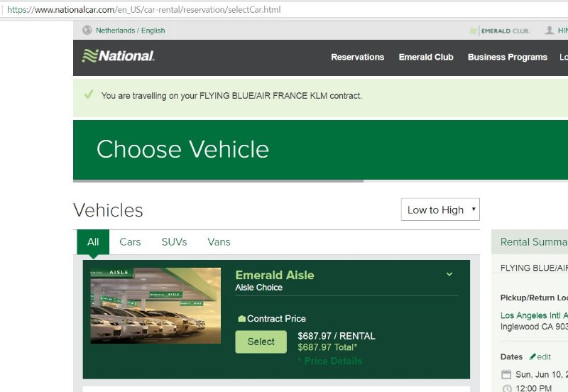Switch to the Cars tab
Viewport: 568px width, 392px height.
coord(130,242)
